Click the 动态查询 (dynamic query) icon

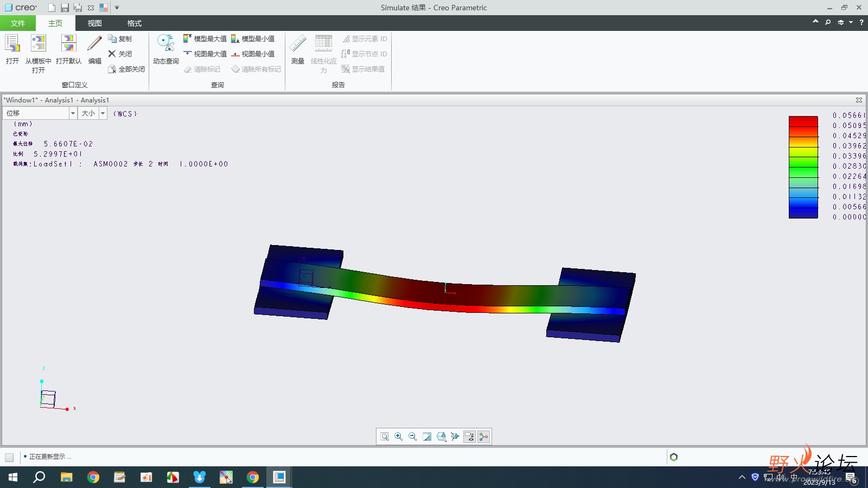click(x=165, y=43)
